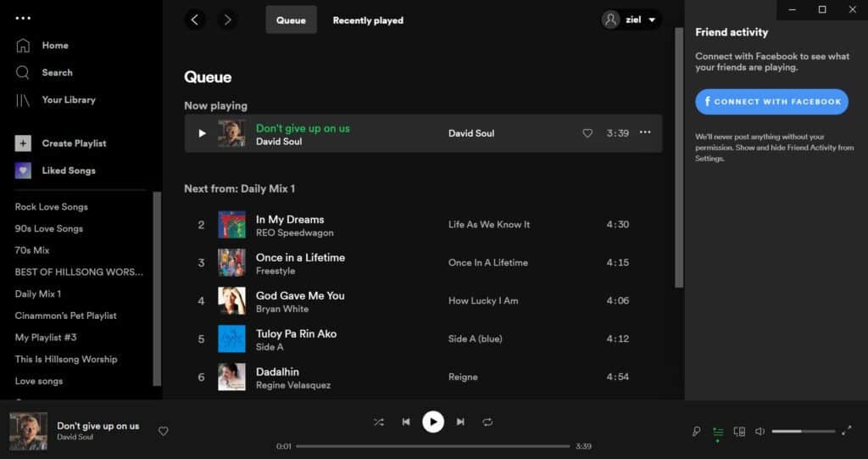The image size is (868, 459).
Task: Toggle shuffle in the player controls
Action: (379, 422)
